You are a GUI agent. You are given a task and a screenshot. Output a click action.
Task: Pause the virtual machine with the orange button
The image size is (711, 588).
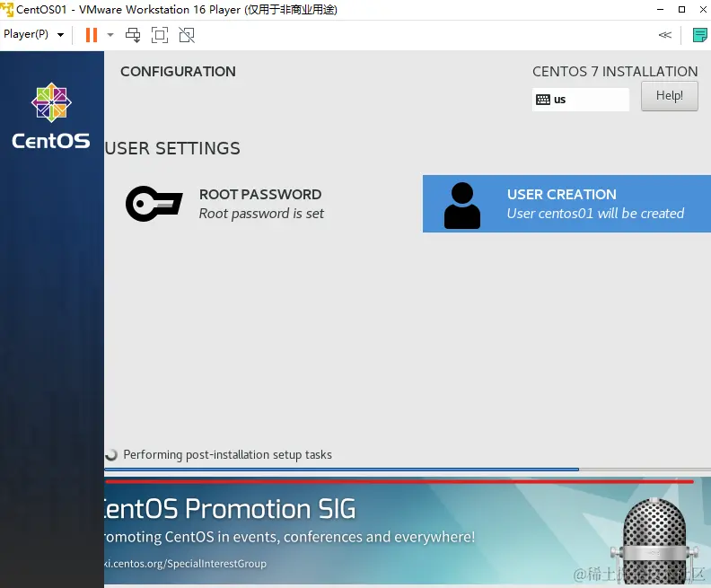(x=92, y=35)
